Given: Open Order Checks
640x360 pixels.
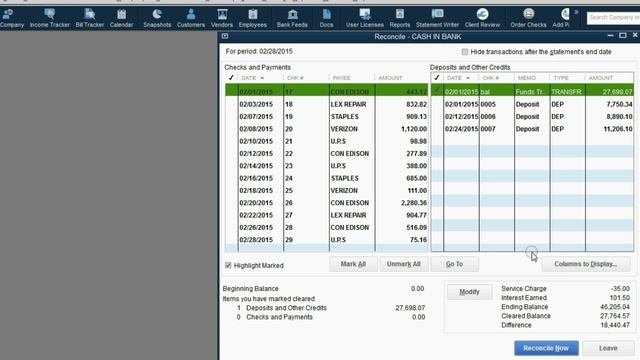Looking at the screenshot, I should (x=528, y=18).
